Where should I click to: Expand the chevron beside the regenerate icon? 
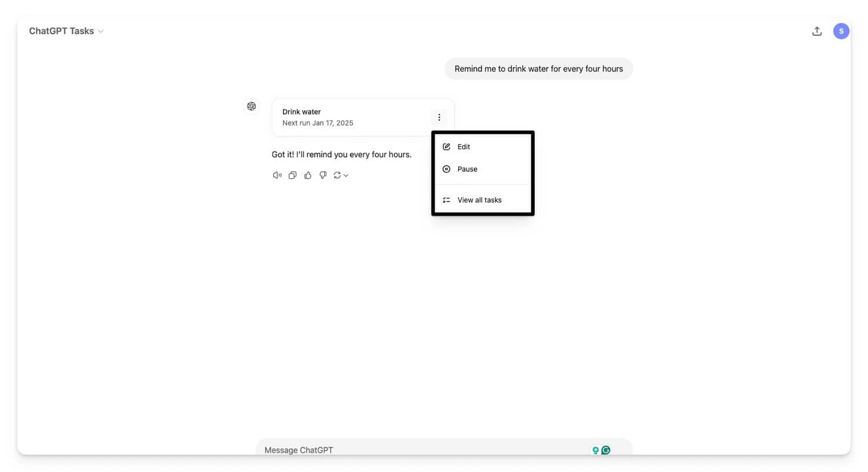(346, 176)
